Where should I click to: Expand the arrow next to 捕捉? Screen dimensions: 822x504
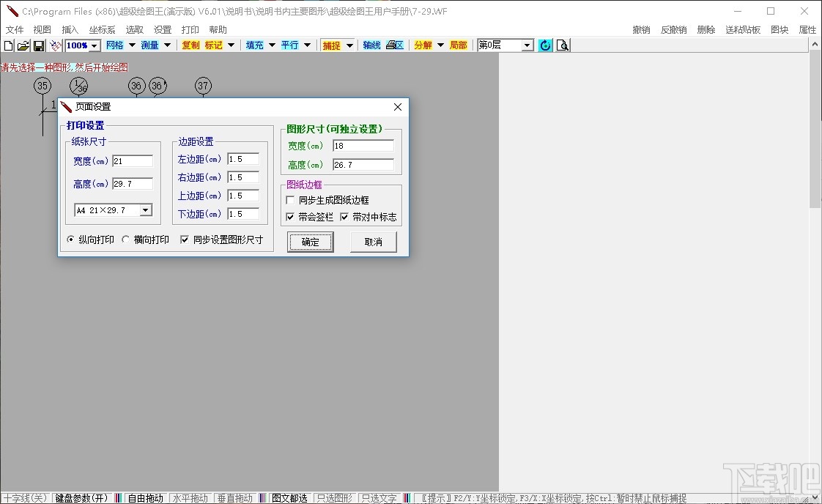click(x=349, y=45)
